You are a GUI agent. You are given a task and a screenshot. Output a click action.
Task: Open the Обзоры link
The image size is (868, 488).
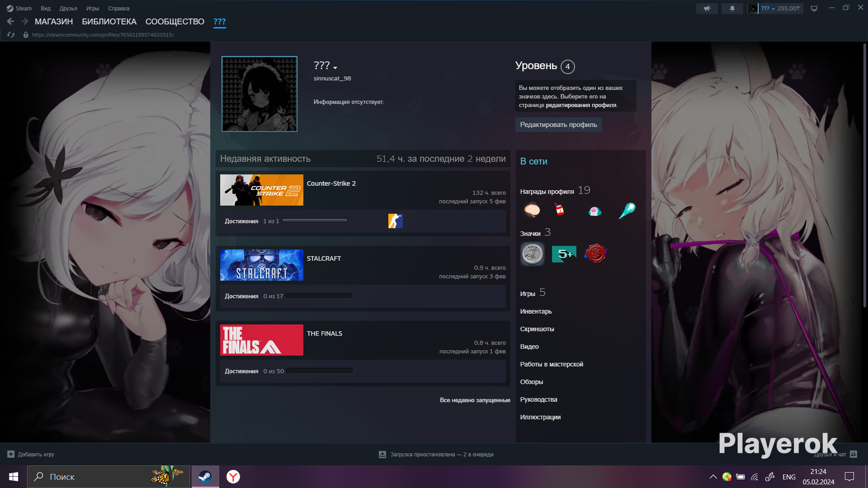(x=532, y=382)
